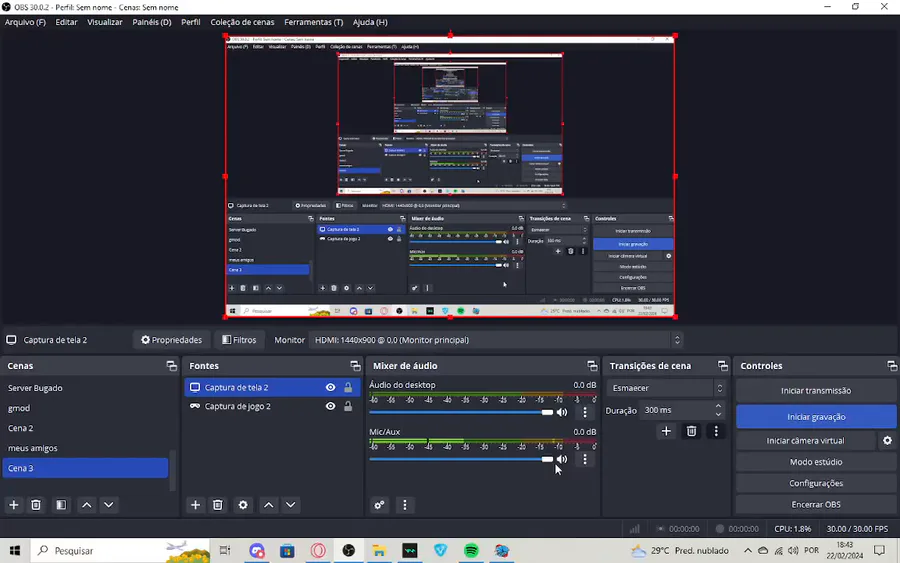Open the Esmaecer transition dropdown

pyautogui.click(x=666, y=388)
